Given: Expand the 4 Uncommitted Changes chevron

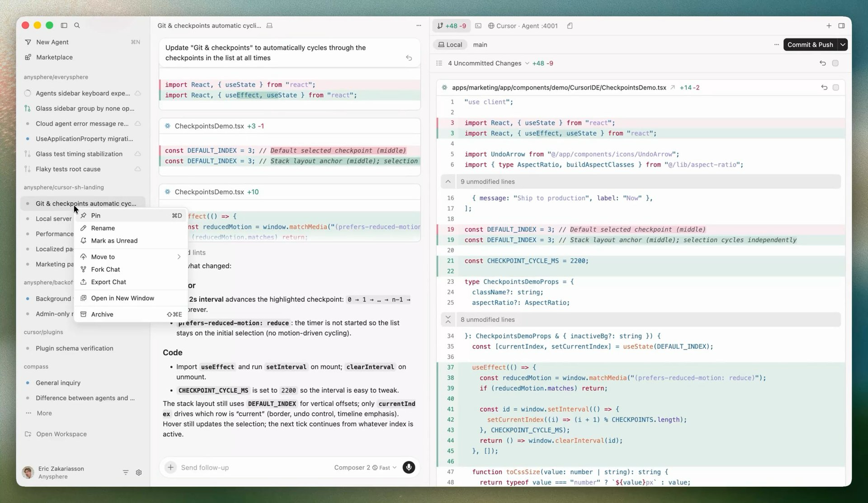Looking at the screenshot, I should [527, 63].
